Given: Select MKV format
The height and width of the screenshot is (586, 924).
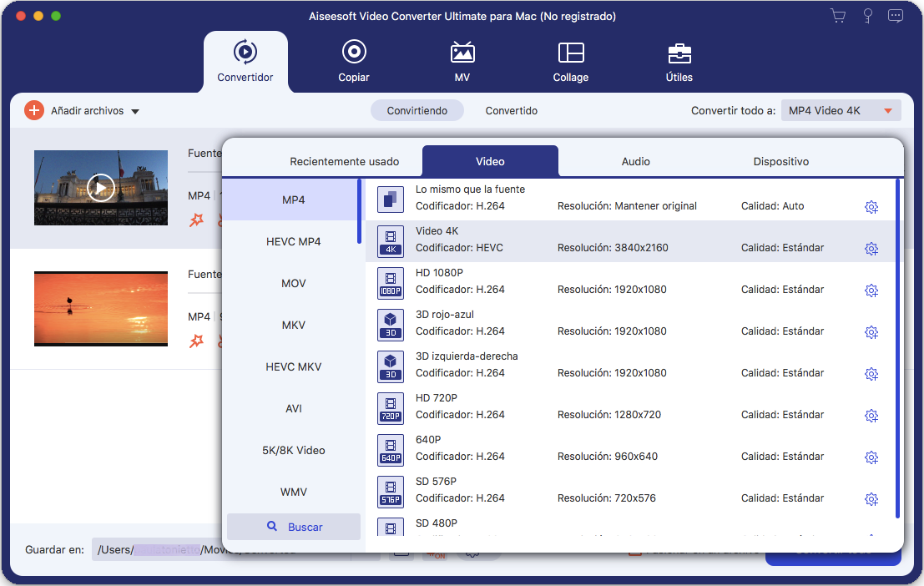Looking at the screenshot, I should pyautogui.click(x=293, y=326).
